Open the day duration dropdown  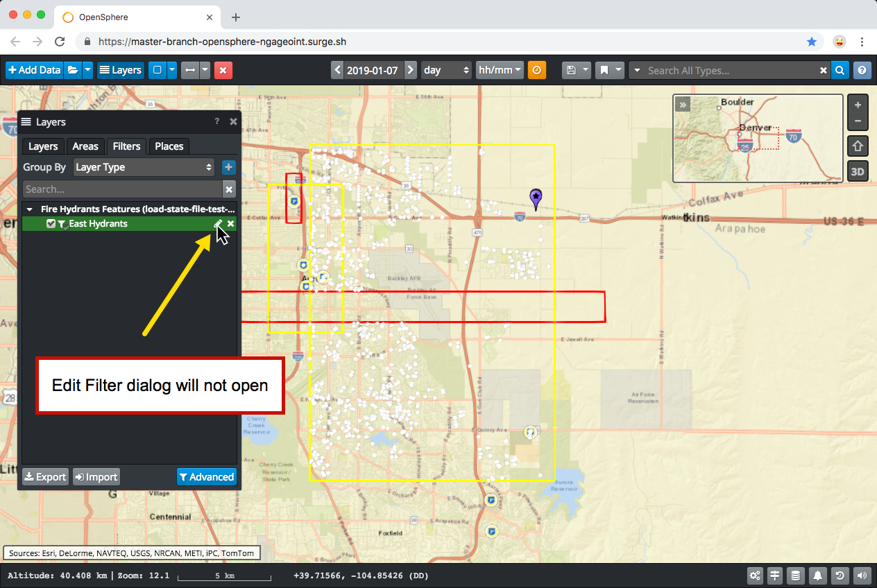445,69
